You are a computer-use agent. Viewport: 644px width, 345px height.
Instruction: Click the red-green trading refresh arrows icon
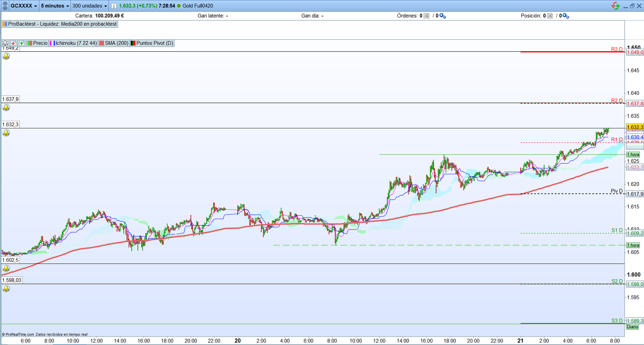pyautogui.click(x=615, y=6)
